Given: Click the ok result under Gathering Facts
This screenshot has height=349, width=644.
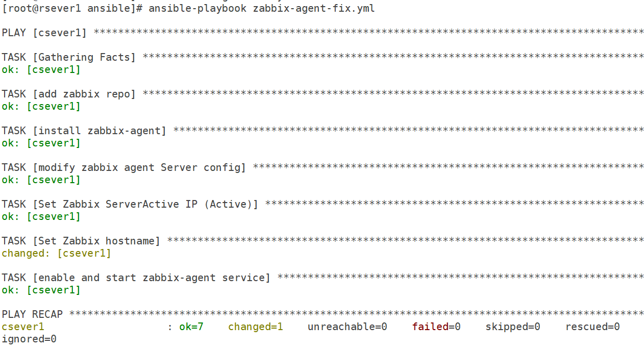Looking at the screenshot, I should 41,70.
